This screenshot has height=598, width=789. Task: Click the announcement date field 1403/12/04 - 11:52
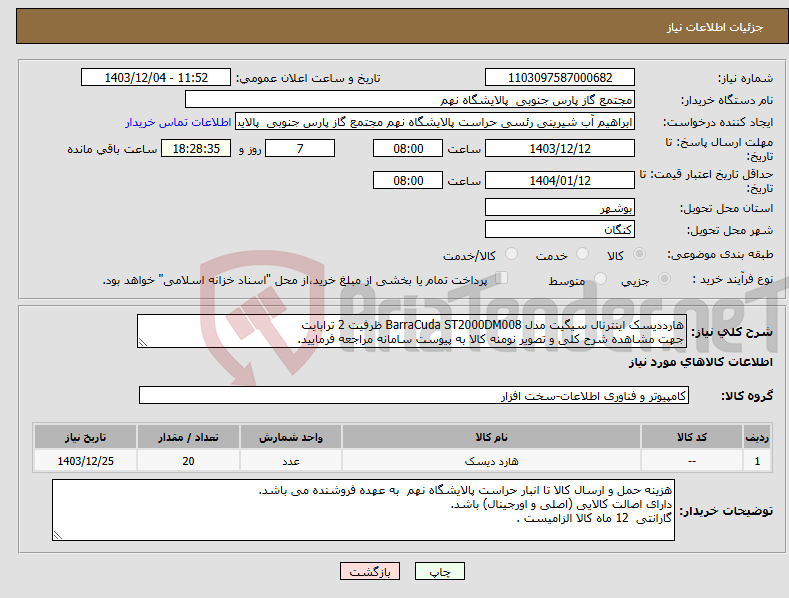pos(156,78)
